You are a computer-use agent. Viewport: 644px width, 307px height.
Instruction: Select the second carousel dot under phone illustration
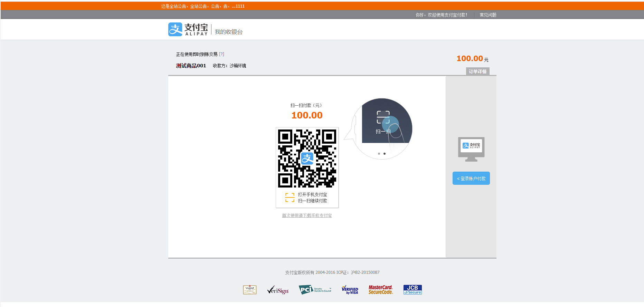(x=385, y=154)
